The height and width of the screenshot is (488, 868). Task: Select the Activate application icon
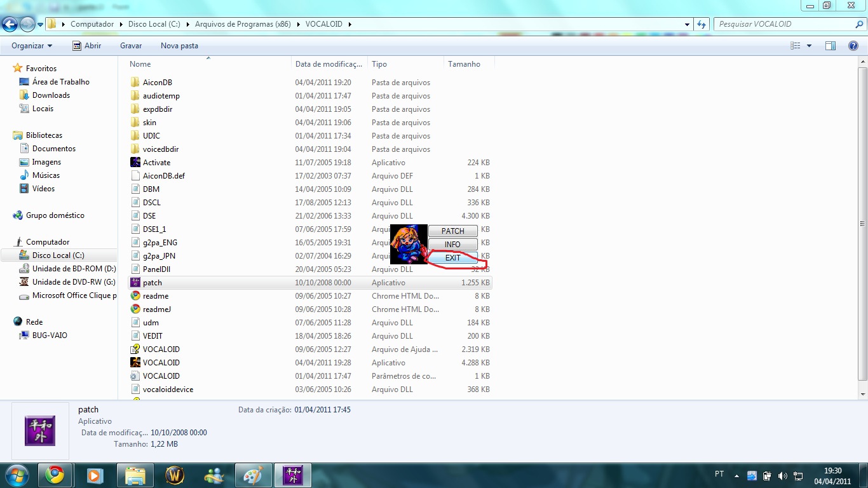pyautogui.click(x=135, y=163)
